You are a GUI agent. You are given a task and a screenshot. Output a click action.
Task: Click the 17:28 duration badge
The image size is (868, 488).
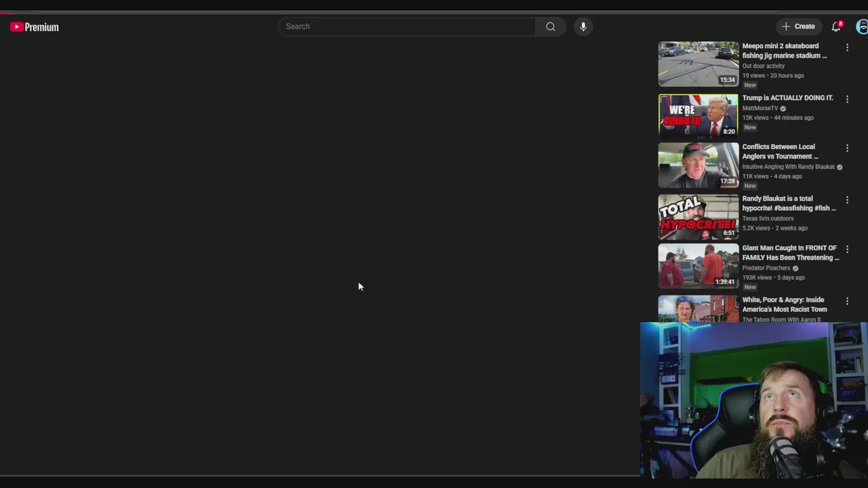click(728, 182)
